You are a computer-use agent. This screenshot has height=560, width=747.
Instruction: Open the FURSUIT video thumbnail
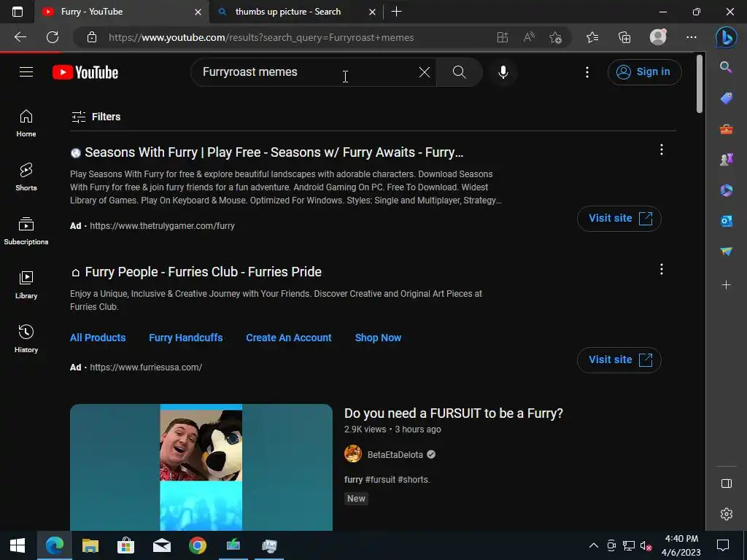pos(201,467)
